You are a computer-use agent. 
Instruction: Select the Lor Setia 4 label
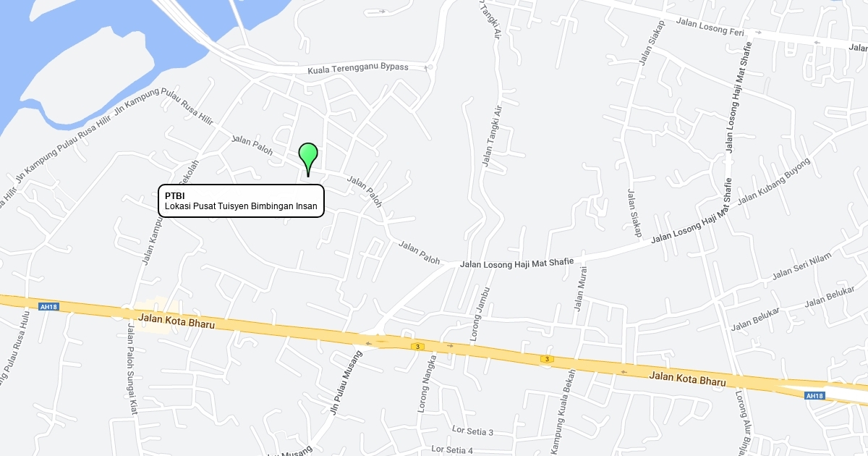tap(452, 449)
